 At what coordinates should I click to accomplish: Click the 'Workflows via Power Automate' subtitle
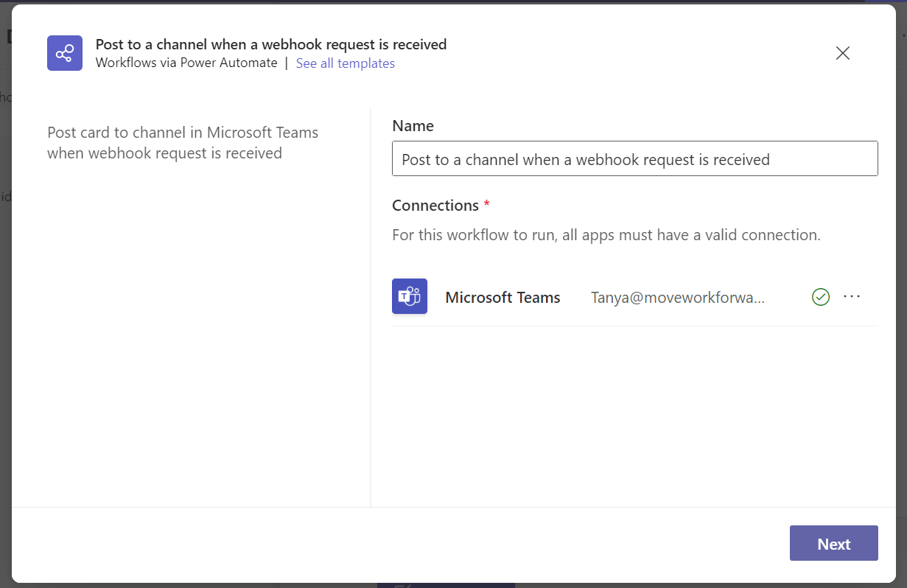coord(186,63)
